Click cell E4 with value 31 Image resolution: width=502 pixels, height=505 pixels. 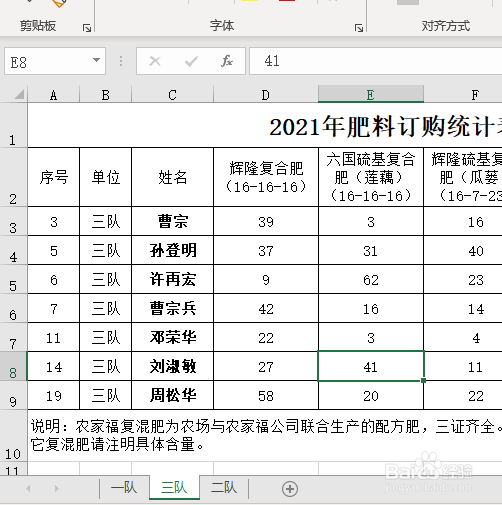tap(371, 250)
